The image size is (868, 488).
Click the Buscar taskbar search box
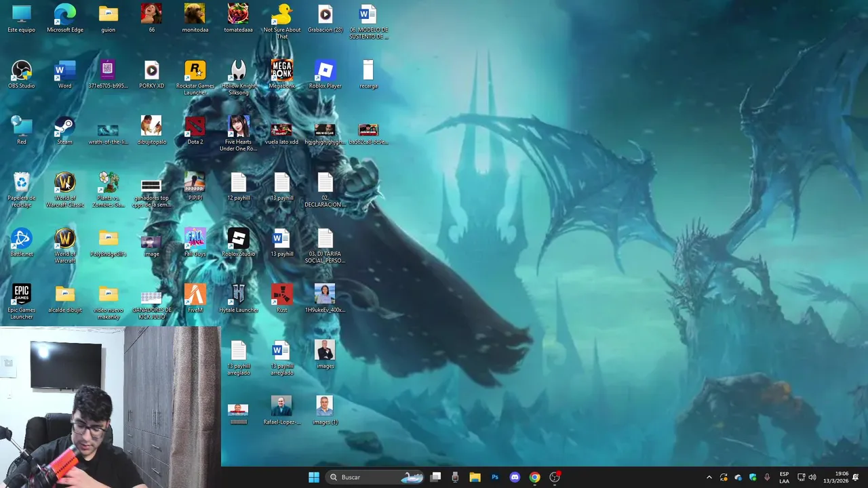click(376, 477)
